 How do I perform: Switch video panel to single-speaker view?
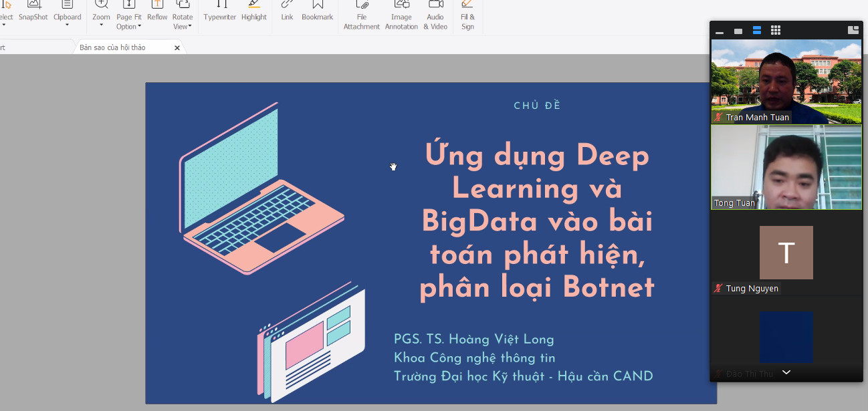tap(738, 31)
